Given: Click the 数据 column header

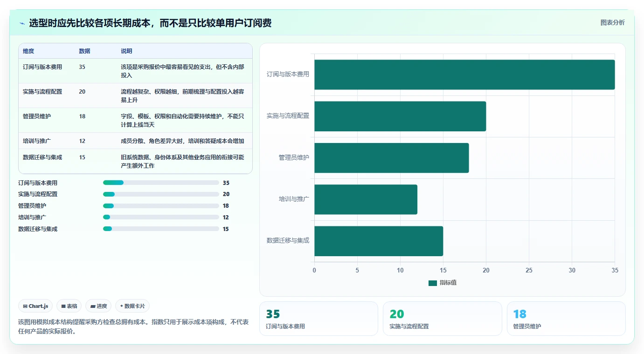Looking at the screenshot, I should tap(84, 51).
